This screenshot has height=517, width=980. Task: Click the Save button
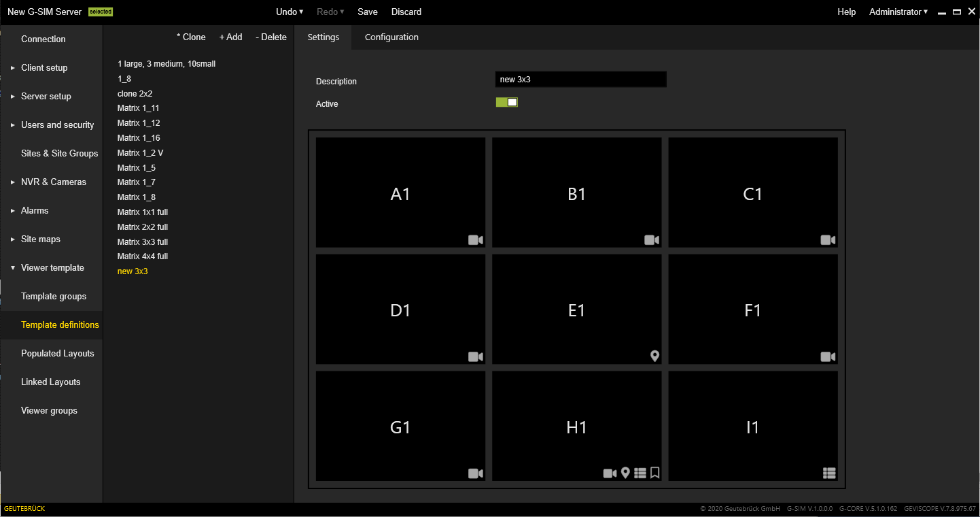click(368, 12)
